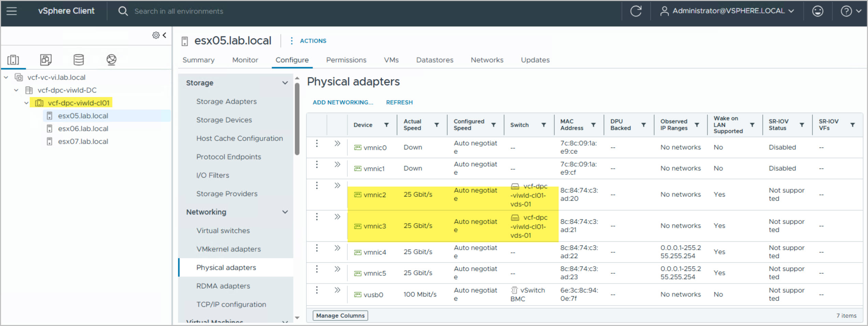Open Host Cache Configuration
Image resolution: width=868 pixels, height=326 pixels.
click(239, 138)
